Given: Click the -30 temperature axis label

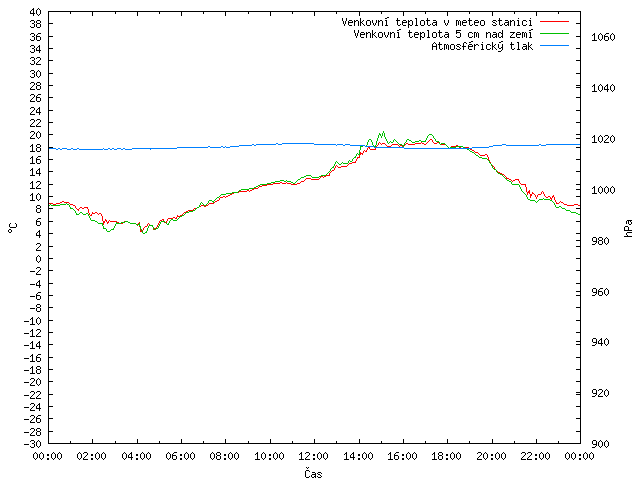Looking at the screenshot, I should 33,444.
